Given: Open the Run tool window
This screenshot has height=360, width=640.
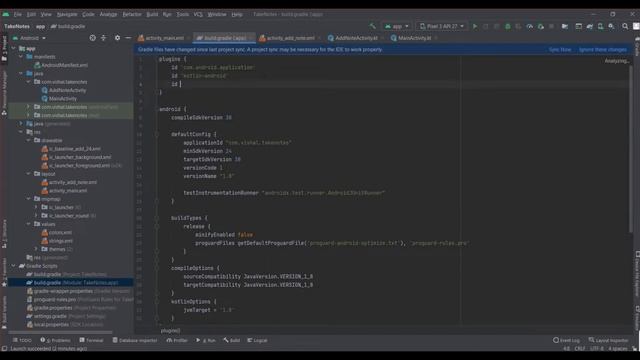Looking at the screenshot, I should [x=206, y=340].
